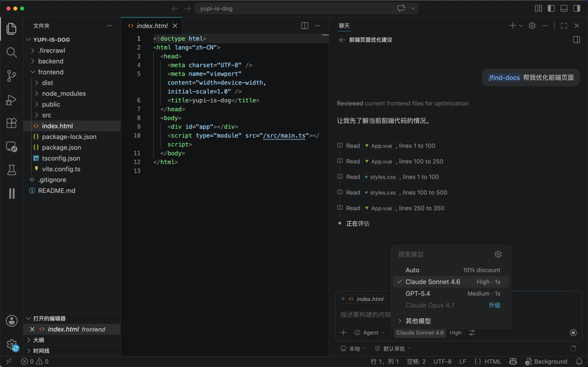Open the Extensions view

[x=11, y=123]
